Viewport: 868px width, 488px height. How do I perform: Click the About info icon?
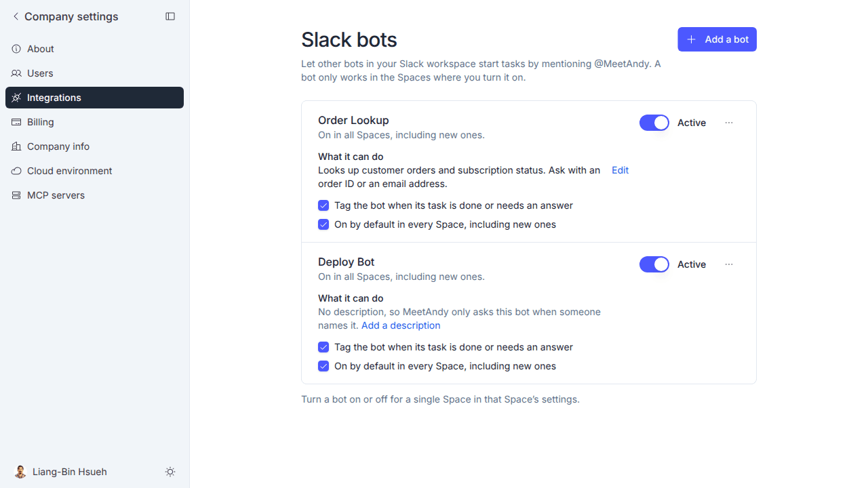pos(16,49)
